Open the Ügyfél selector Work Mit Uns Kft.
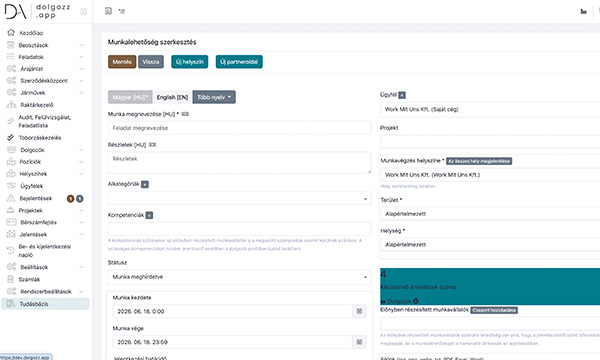The image size is (600, 360). [490, 109]
